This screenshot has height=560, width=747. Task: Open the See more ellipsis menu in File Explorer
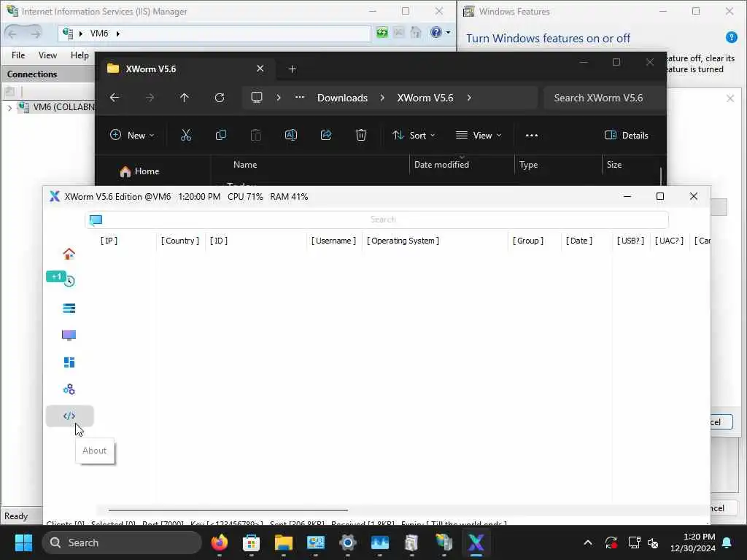point(532,135)
